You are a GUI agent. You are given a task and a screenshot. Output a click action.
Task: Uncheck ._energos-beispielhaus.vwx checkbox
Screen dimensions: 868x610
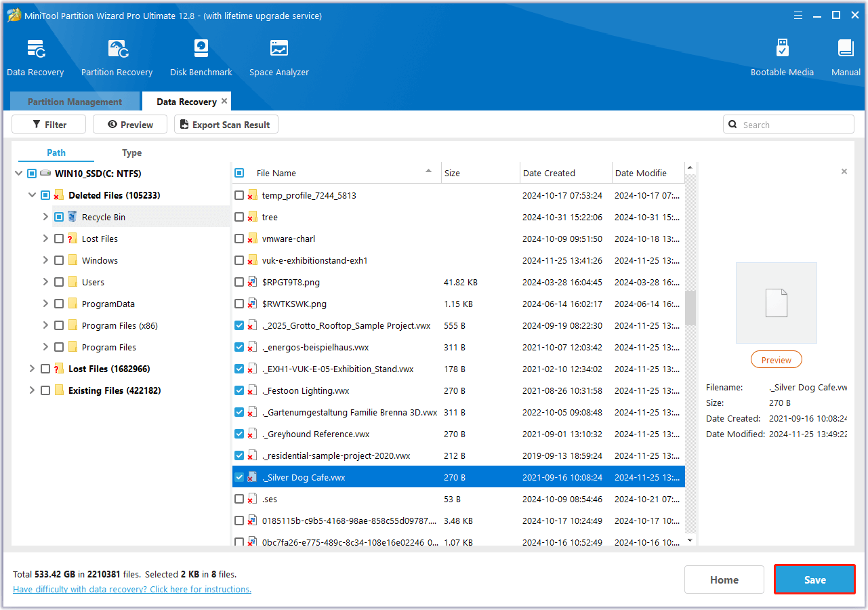239,347
